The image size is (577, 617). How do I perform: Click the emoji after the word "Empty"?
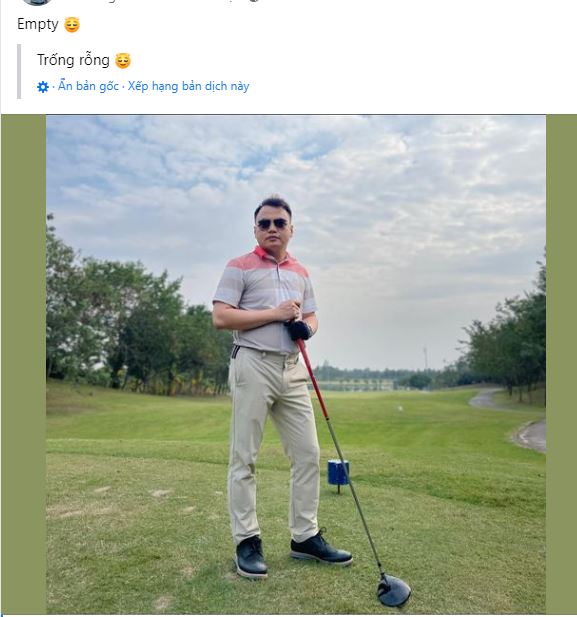point(72,25)
